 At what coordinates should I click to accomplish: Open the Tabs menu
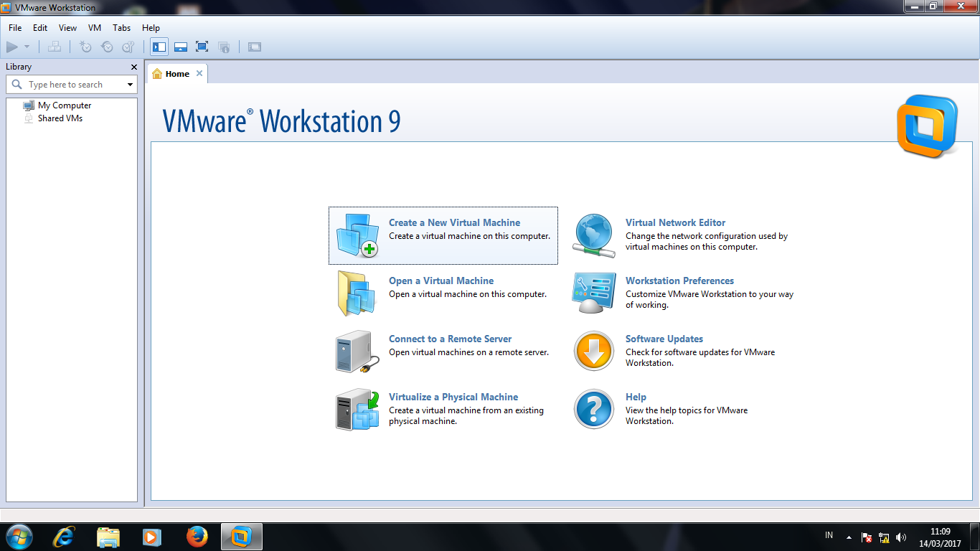coord(122,28)
